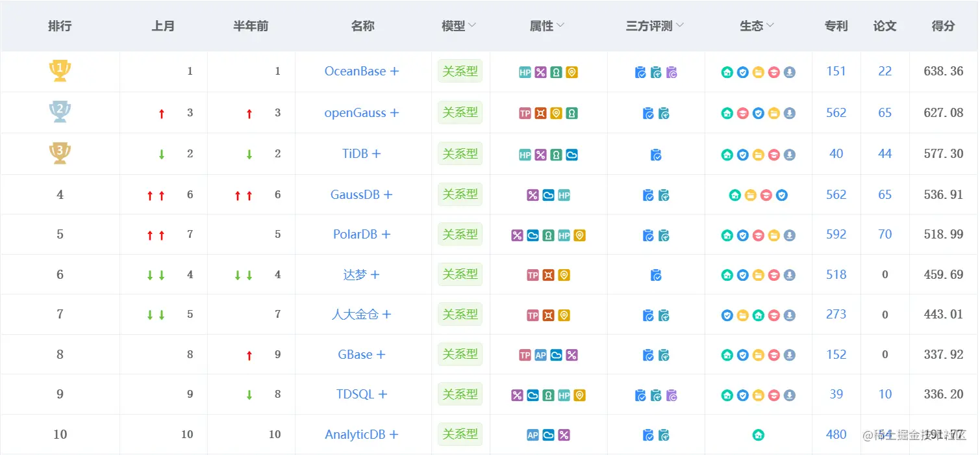
Task: Expand the plus sign next to GBase
Action: [x=381, y=355]
